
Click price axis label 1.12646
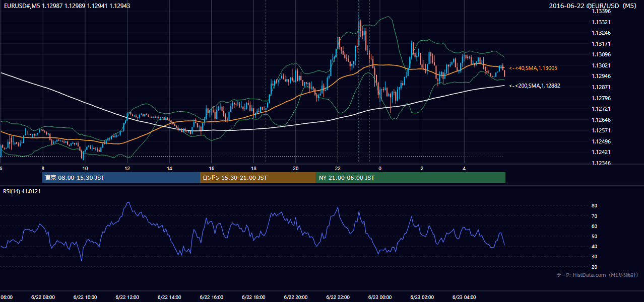point(601,120)
